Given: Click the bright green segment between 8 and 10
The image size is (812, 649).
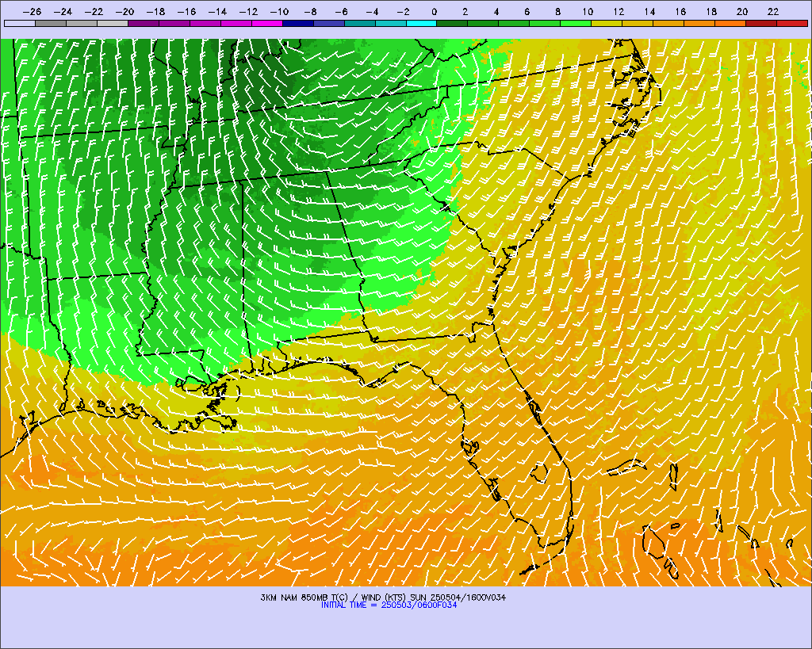Looking at the screenshot, I should click(576, 23).
